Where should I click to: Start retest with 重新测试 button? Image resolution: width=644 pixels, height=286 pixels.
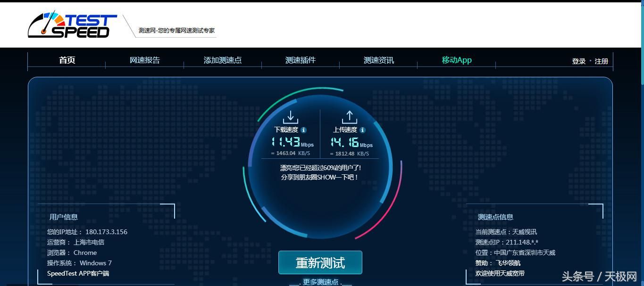coord(320,262)
